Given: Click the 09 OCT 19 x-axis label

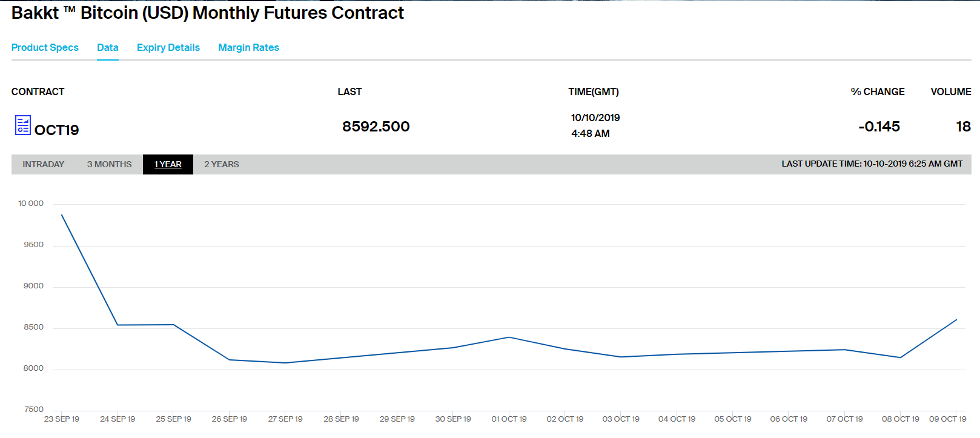Looking at the screenshot, I should click(x=948, y=419).
